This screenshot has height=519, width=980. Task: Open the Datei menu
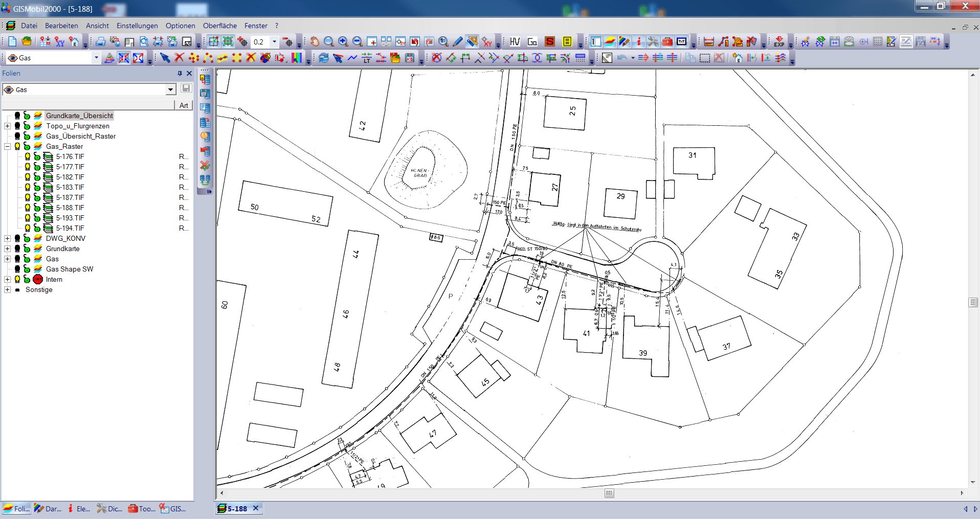(x=29, y=26)
